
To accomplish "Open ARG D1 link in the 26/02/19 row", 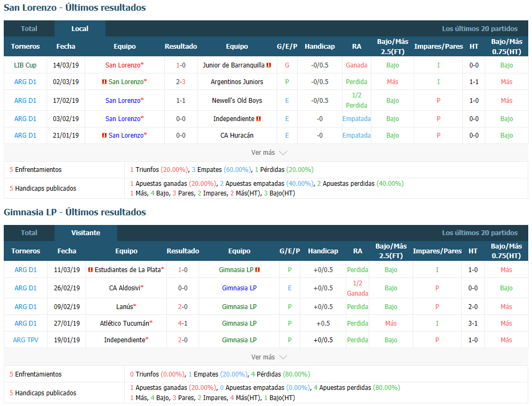I will (x=26, y=288).
